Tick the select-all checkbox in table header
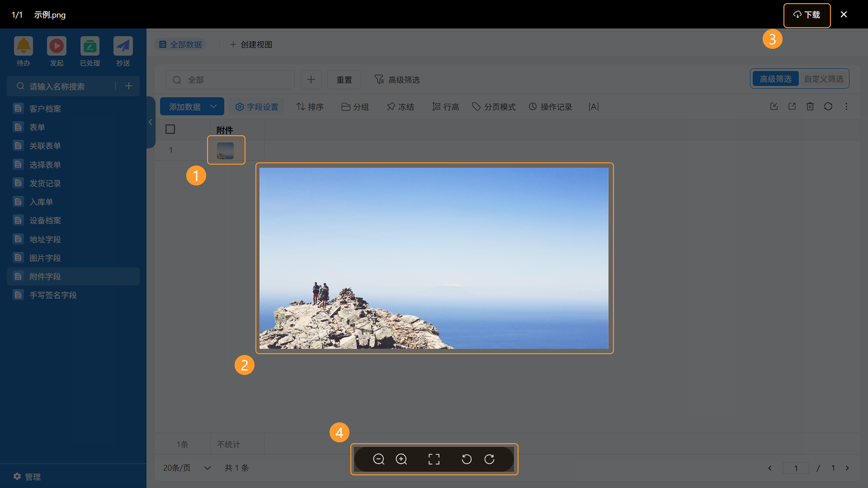868x488 pixels. (x=170, y=129)
